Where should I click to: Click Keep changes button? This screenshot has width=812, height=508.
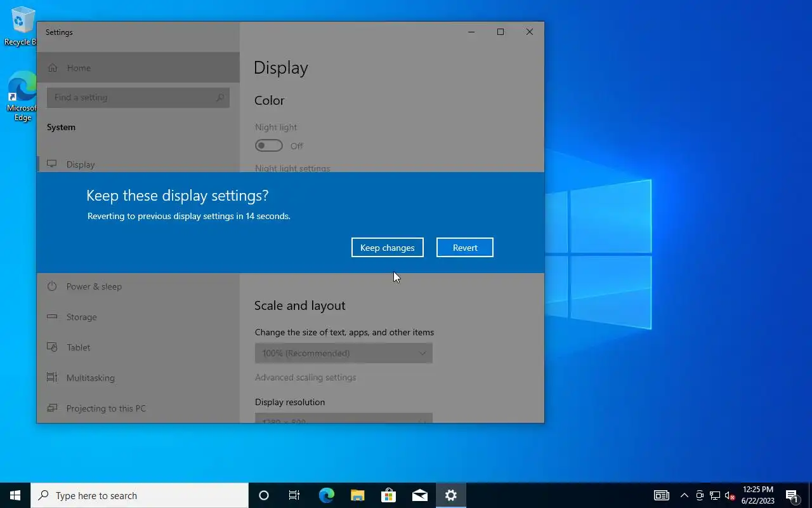(x=387, y=248)
